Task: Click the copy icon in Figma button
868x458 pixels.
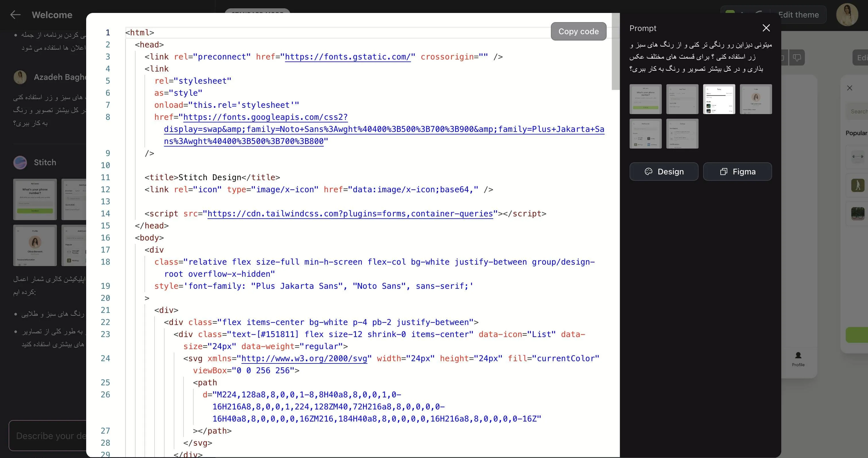Action: coord(724,172)
